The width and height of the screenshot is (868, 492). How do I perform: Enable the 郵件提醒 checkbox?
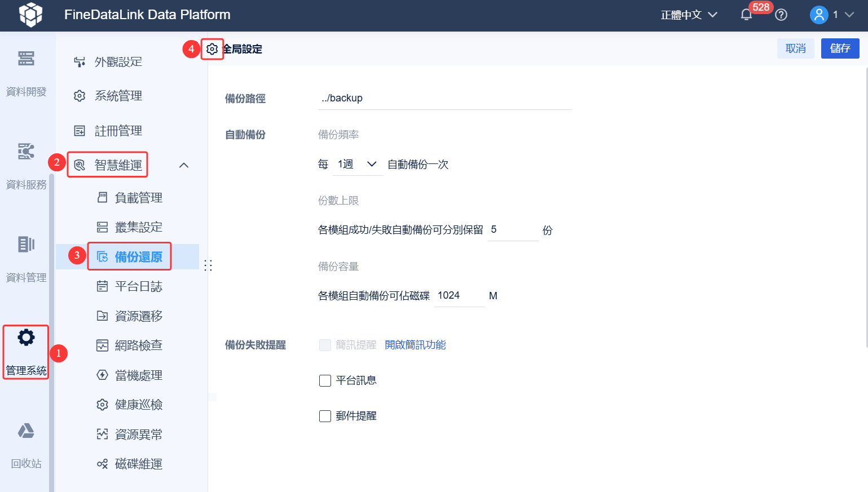(x=325, y=416)
